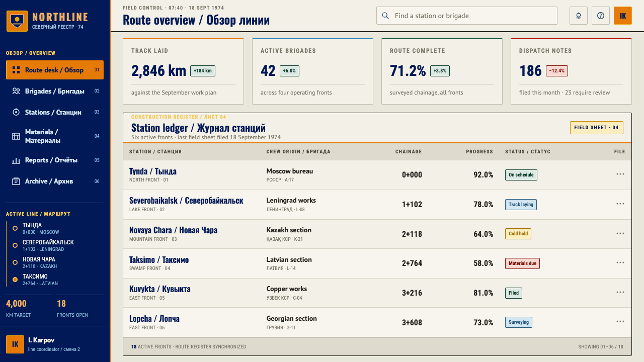Sort by the Chainage column header
Screen dimensions: 644x362
coord(409,152)
